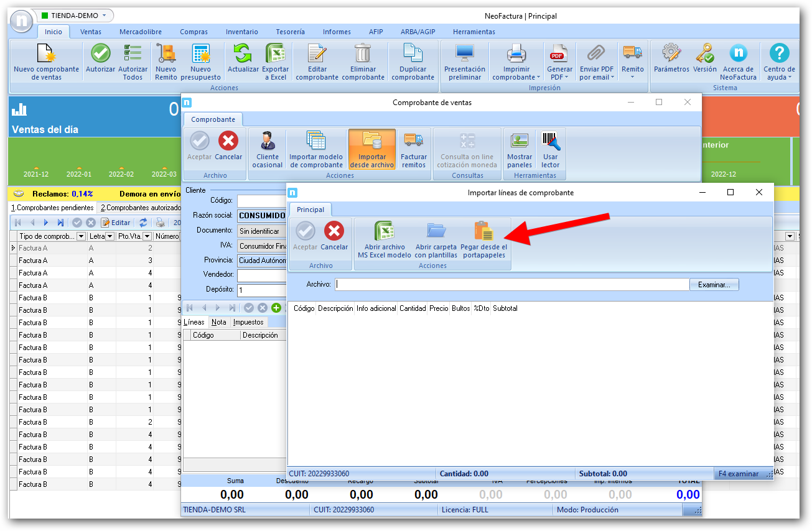812x531 pixels.
Task: Click Abrir carpeta con plantillas icon
Action: (436, 232)
